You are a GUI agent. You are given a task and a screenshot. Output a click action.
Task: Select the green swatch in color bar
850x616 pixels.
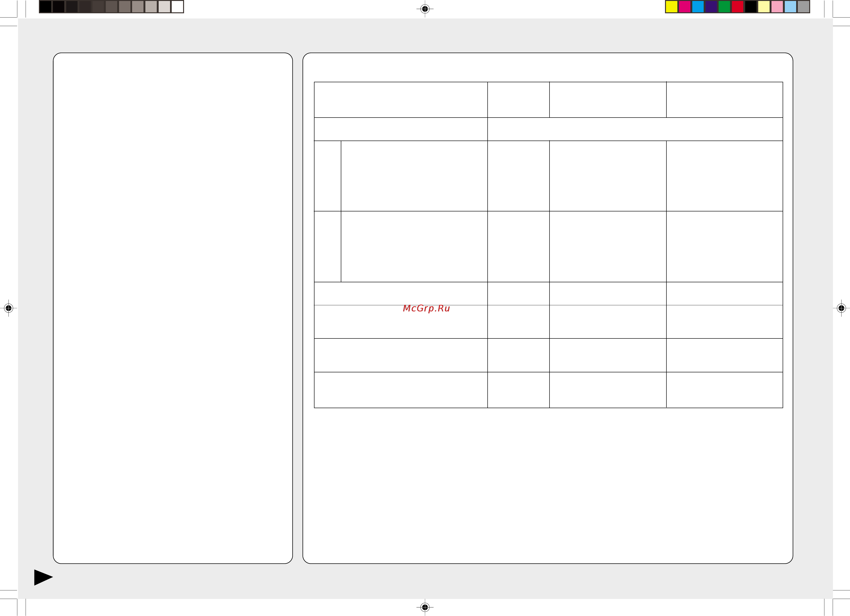click(724, 7)
